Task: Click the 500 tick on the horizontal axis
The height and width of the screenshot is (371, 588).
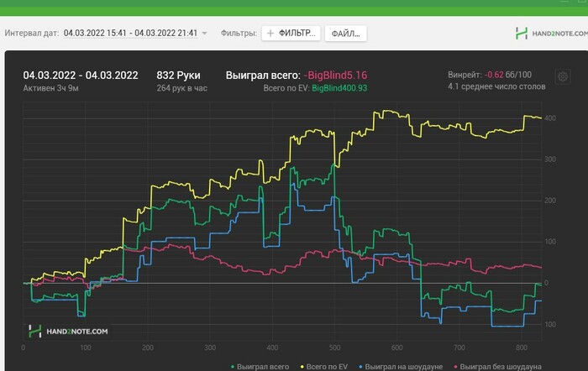Action: pyautogui.click(x=334, y=347)
